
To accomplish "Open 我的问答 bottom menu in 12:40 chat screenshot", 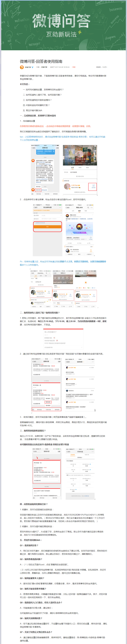I will (47, 194).
